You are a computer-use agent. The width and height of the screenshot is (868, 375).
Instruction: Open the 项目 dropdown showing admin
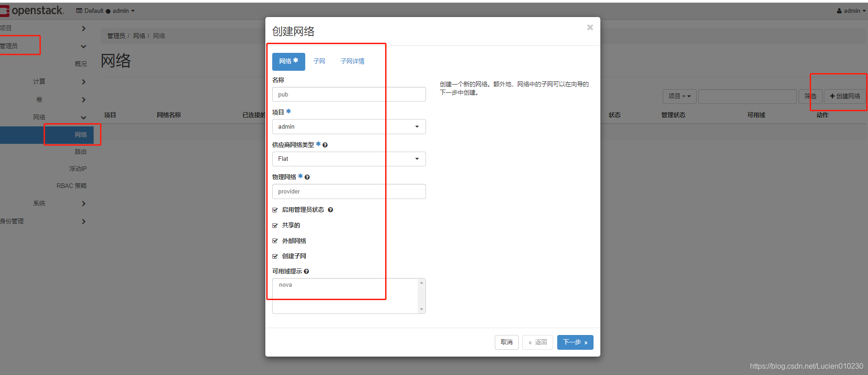(x=349, y=127)
